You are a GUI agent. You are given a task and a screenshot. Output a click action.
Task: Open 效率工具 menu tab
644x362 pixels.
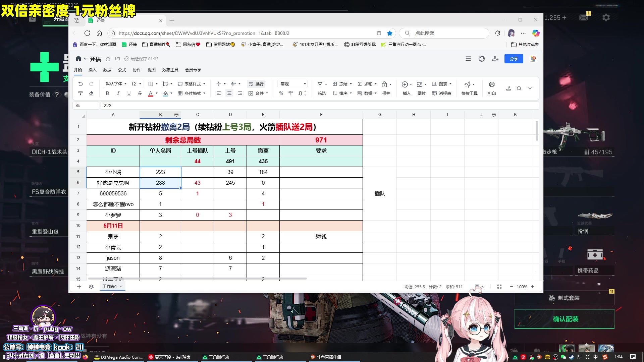pos(170,70)
